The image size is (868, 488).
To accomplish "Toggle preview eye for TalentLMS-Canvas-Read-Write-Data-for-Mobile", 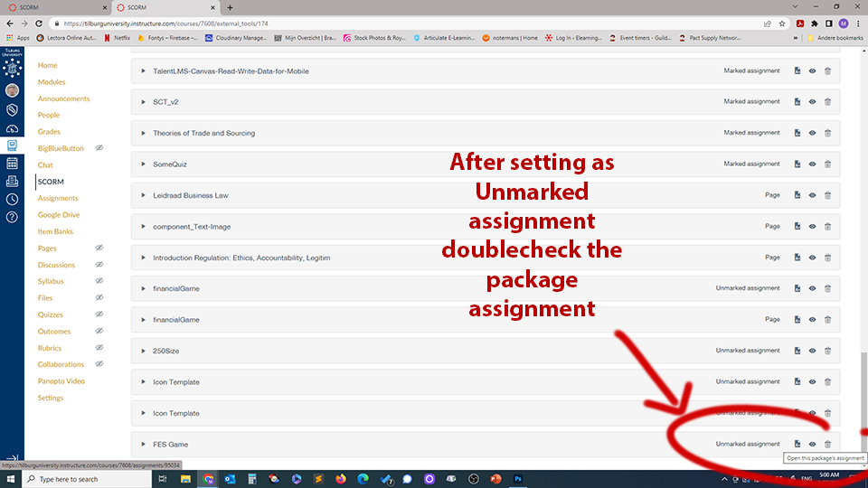I will pyautogui.click(x=812, y=70).
